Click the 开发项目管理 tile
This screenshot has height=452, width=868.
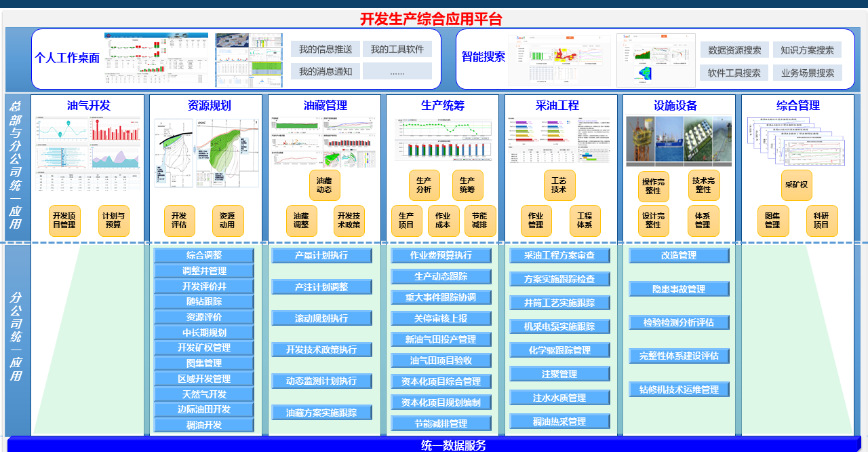pyautogui.click(x=64, y=221)
